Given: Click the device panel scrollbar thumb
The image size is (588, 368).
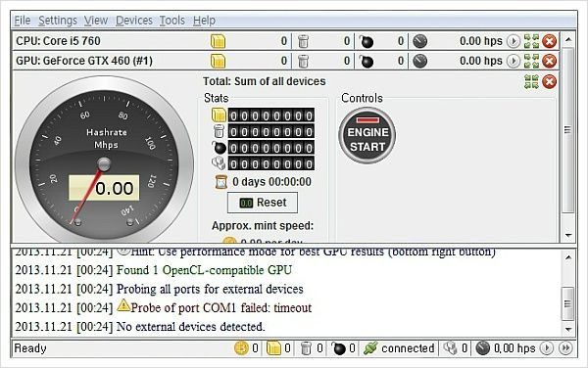Looking at the screenshot, I should (x=568, y=129).
